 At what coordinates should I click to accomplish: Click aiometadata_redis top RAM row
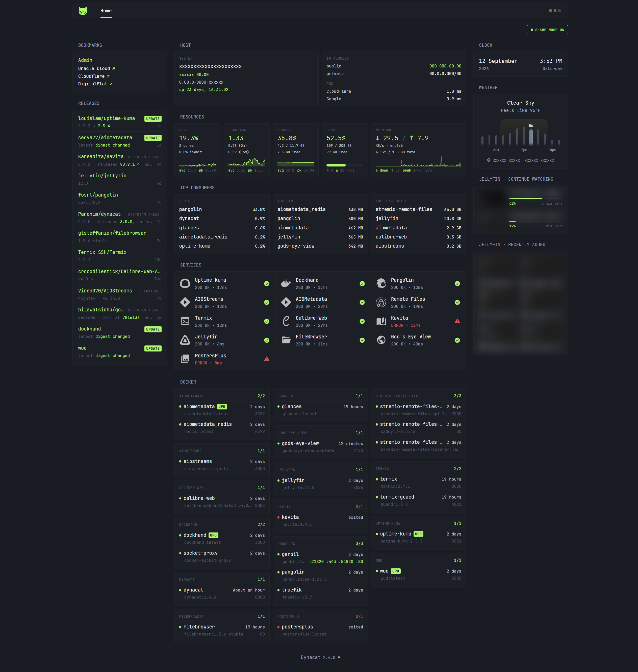point(320,209)
